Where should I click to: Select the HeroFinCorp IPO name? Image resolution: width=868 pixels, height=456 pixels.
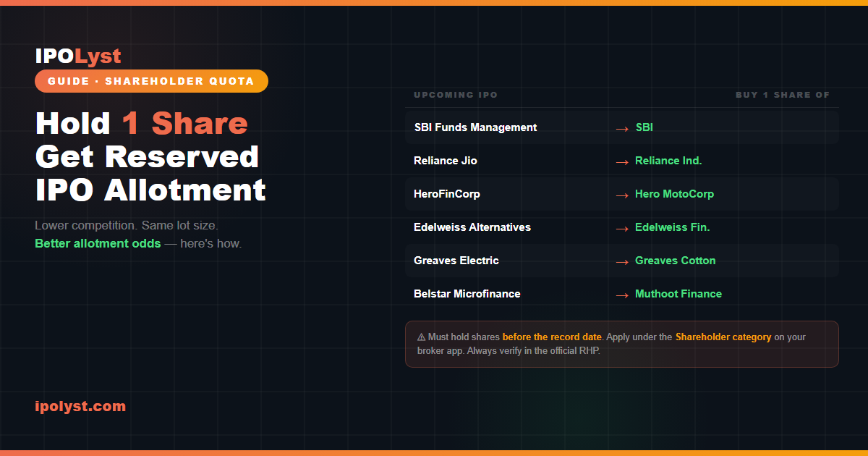click(447, 194)
